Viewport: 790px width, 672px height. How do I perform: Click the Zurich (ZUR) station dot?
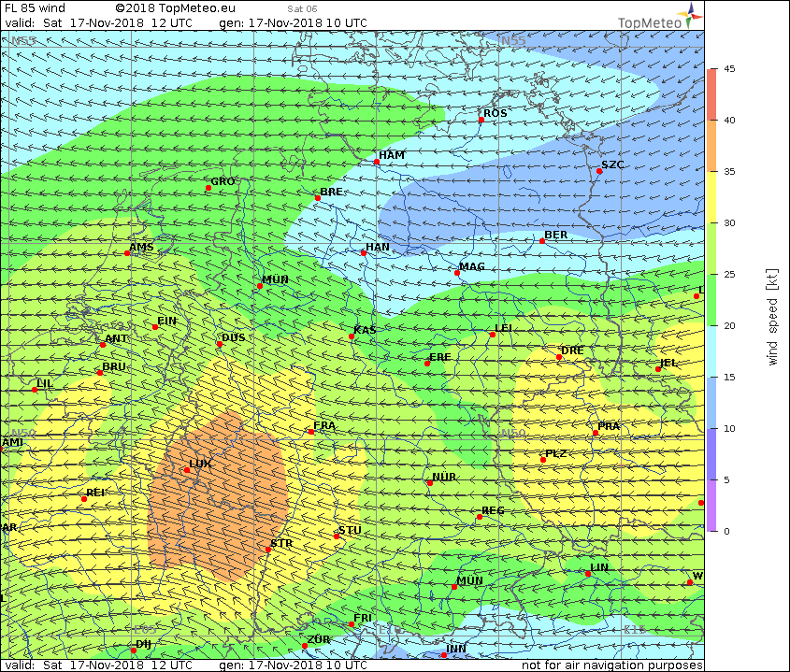(x=305, y=646)
